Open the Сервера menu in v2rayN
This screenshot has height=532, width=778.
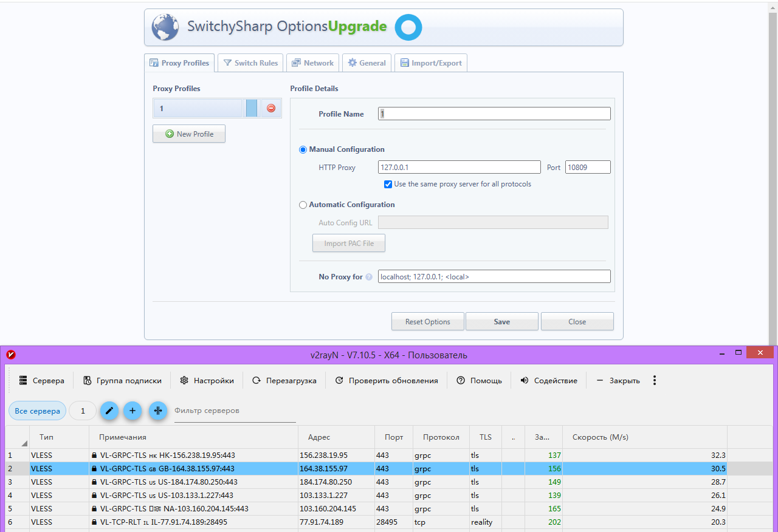click(41, 380)
